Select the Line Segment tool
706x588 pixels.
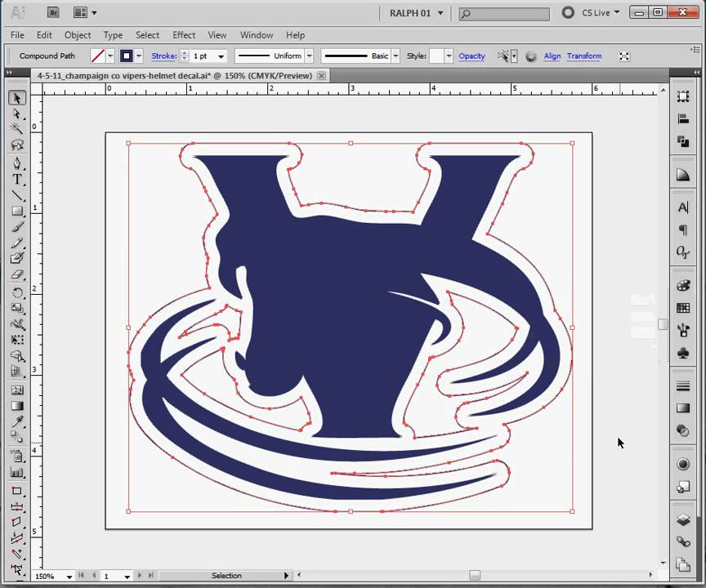click(17, 195)
